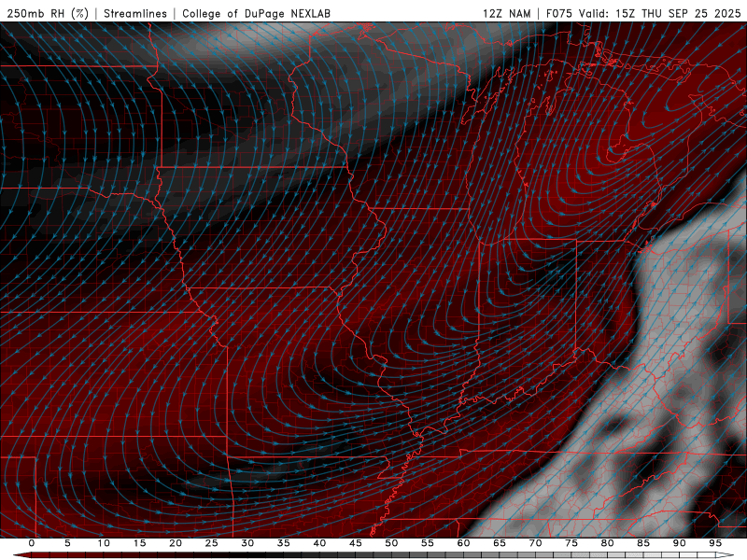Click the '250mb RH (%)' title text
This screenshot has width=747, height=560.
pos(48,13)
